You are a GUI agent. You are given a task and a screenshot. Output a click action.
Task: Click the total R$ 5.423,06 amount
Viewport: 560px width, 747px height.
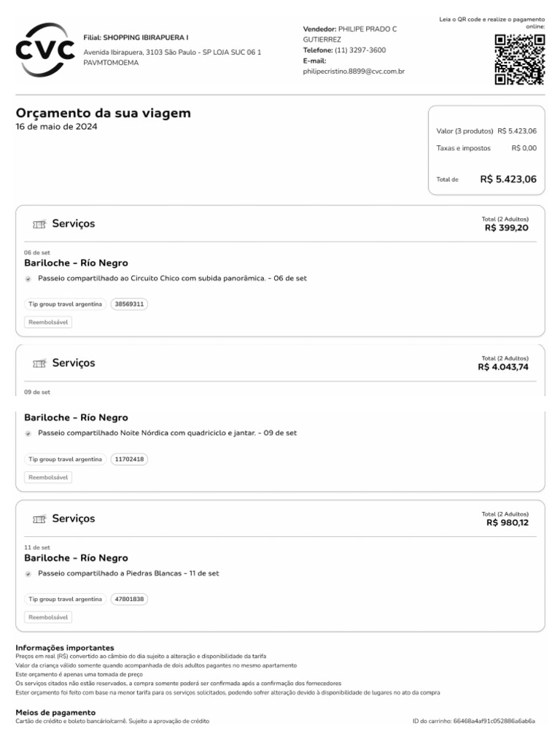508,179
